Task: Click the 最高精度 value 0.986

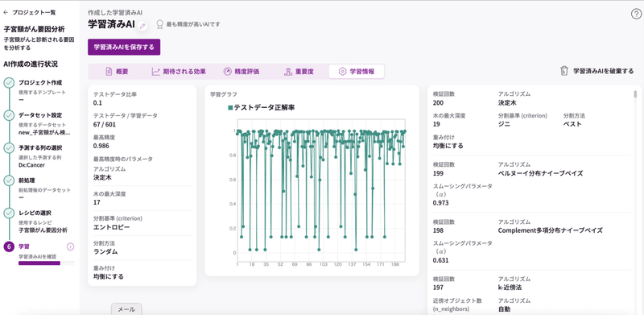Action: click(101, 146)
